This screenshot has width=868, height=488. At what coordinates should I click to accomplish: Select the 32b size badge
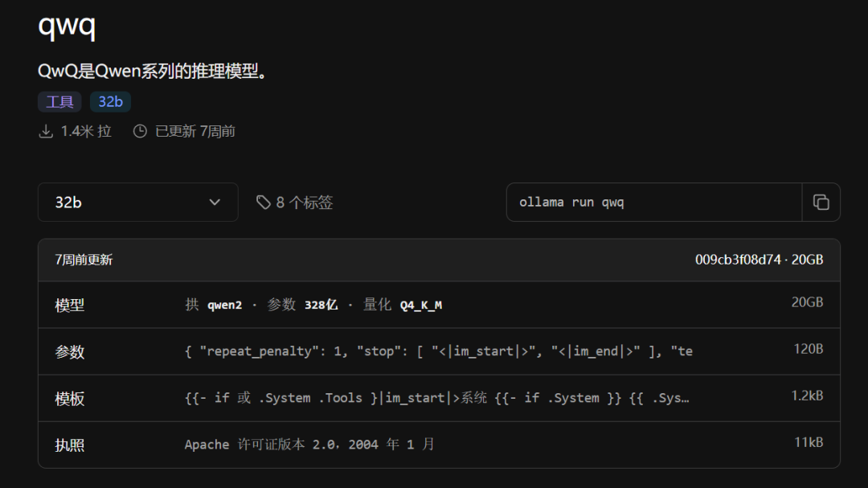click(x=110, y=101)
